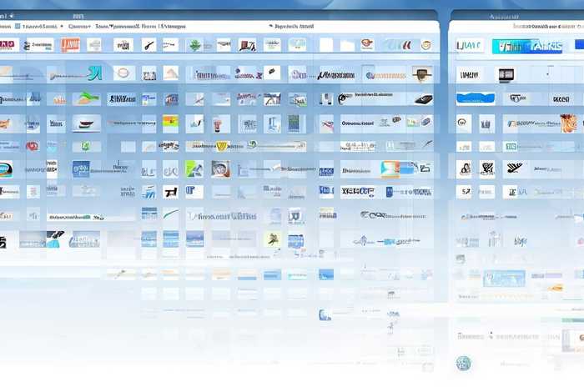584x392 pixels.
Task: Click the orange logo tile in top row
Action: pyautogui.click(x=70, y=45)
